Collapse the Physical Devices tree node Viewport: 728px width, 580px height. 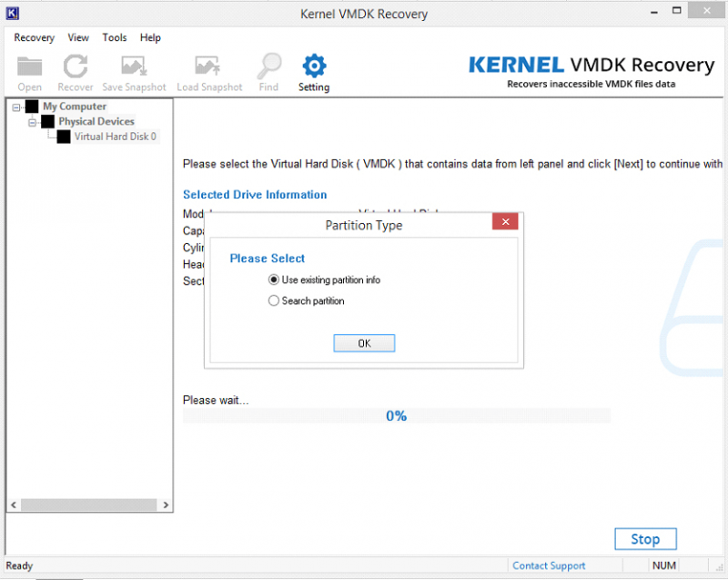[x=32, y=121]
